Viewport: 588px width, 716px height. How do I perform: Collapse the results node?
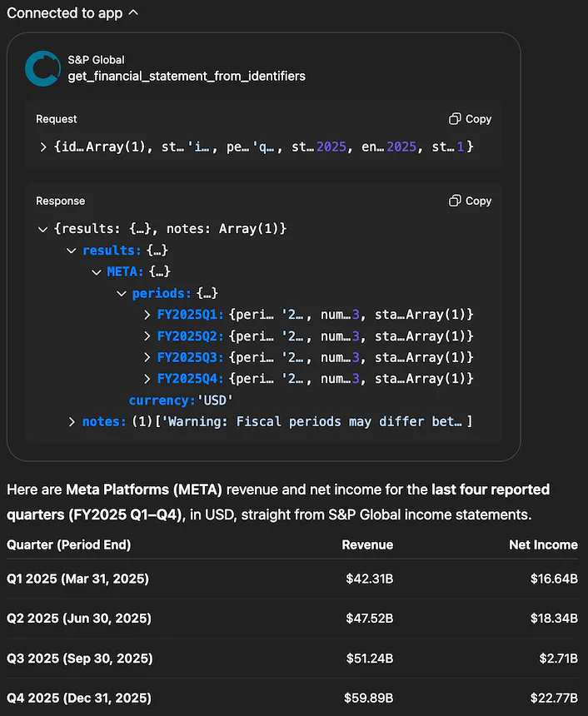point(71,251)
